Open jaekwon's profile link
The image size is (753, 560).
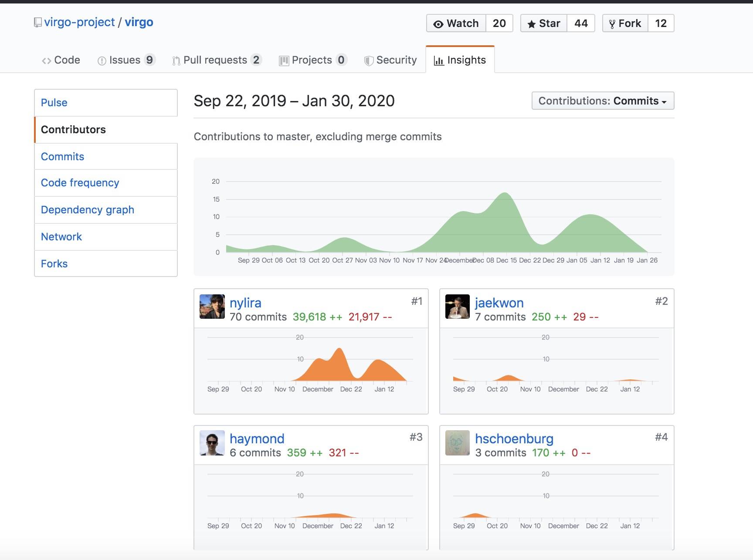[499, 303]
